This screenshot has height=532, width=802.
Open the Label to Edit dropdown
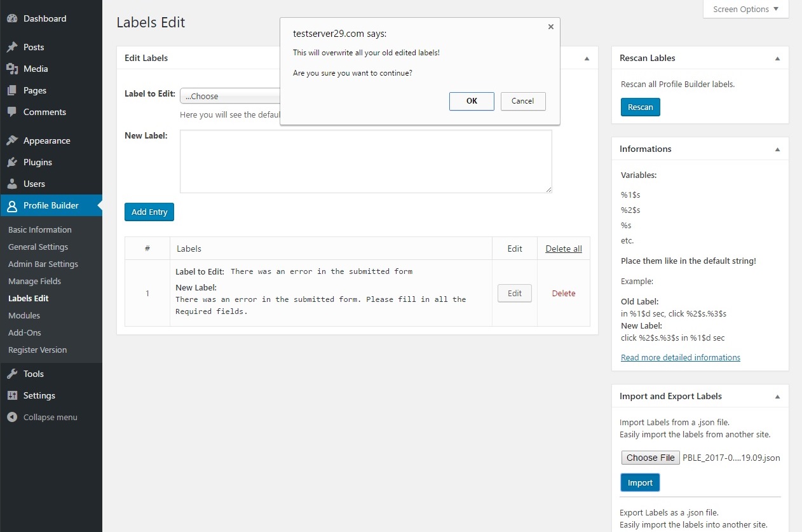[x=231, y=96]
